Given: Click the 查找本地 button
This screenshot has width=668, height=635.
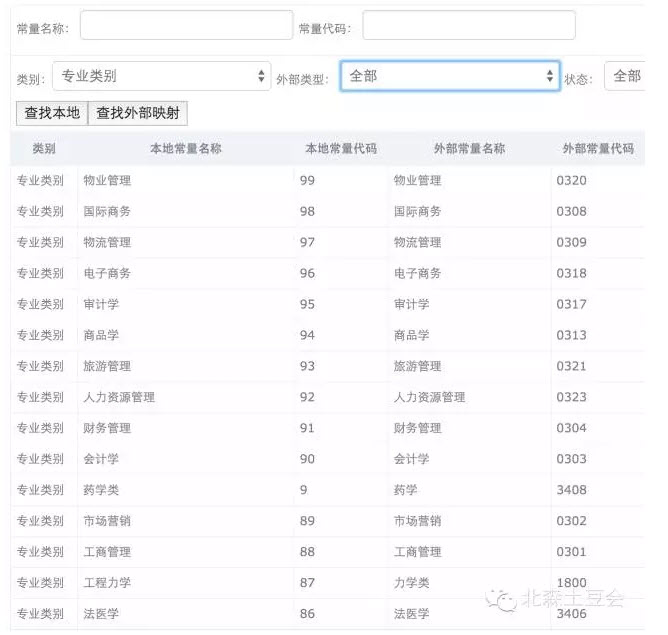Looking at the screenshot, I should point(52,113).
